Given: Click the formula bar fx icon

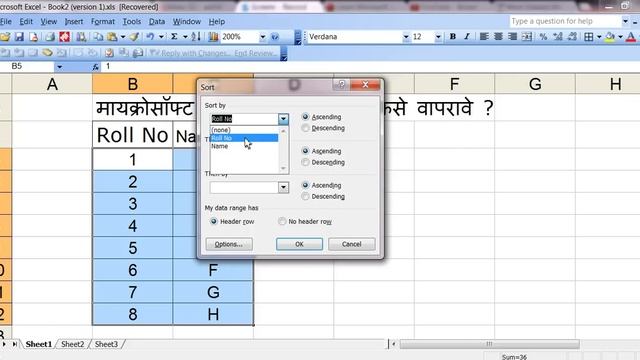Looking at the screenshot, I should [x=96, y=67].
